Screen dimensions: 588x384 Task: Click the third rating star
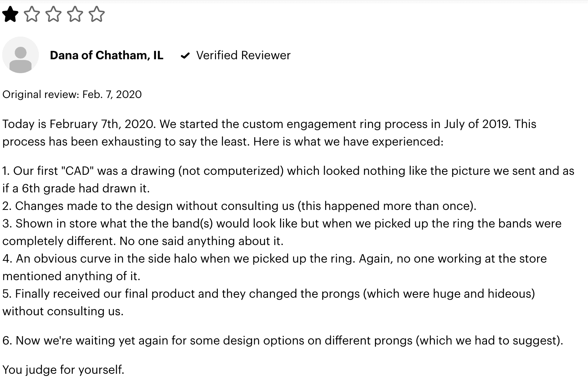pos(53,15)
